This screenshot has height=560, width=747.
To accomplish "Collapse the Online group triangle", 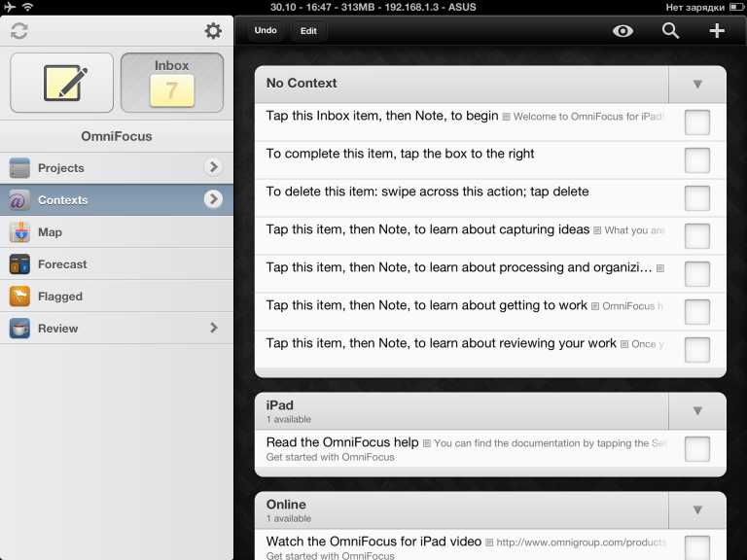I will pos(697,510).
